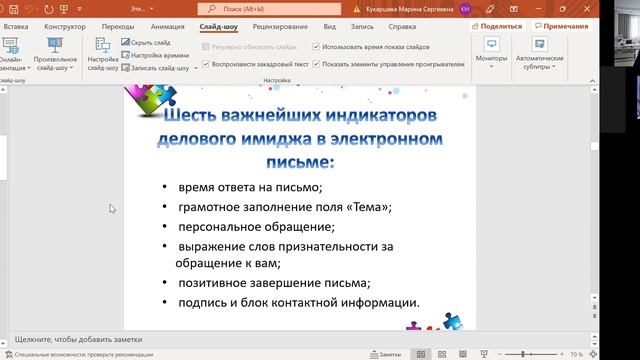Viewport: 640px width, 360px height.
Task: Go to the Вид tab
Action: pyautogui.click(x=329, y=27)
